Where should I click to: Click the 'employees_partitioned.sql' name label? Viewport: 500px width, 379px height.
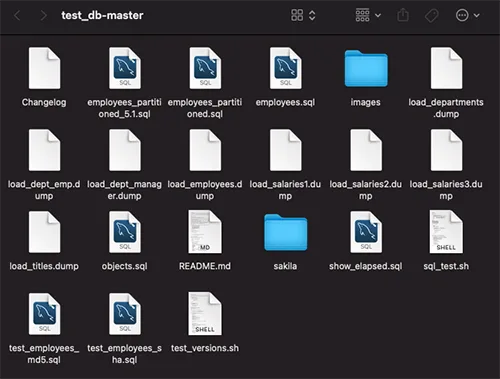(x=205, y=108)
